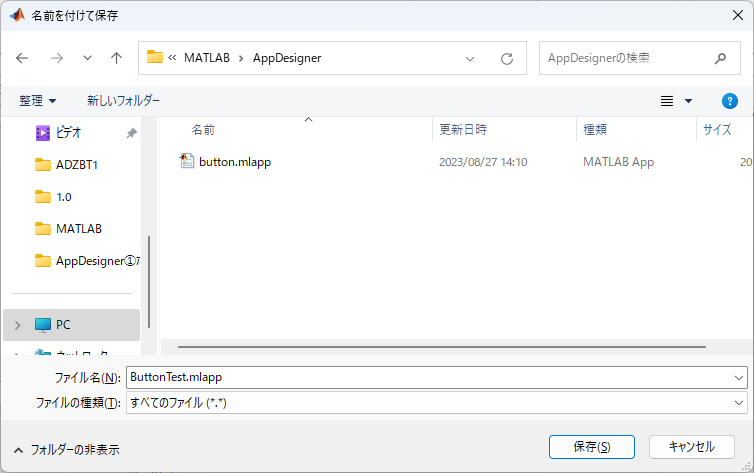
Task: Refresh the AppDesigner folder view
Action: pyautogui.click(x=507, y=59)
